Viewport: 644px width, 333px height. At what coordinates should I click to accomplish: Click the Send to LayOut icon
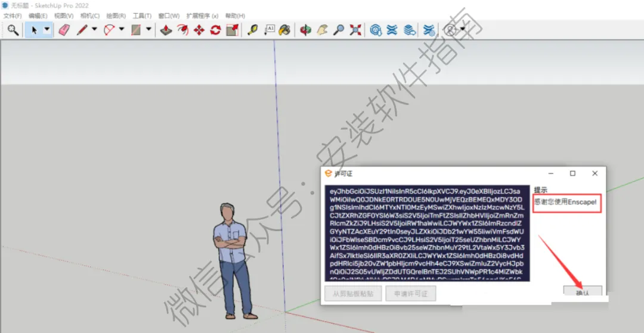point(410,30)
